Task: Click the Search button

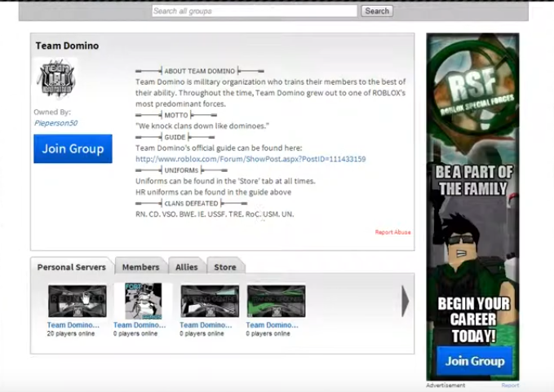Action: 377,11
